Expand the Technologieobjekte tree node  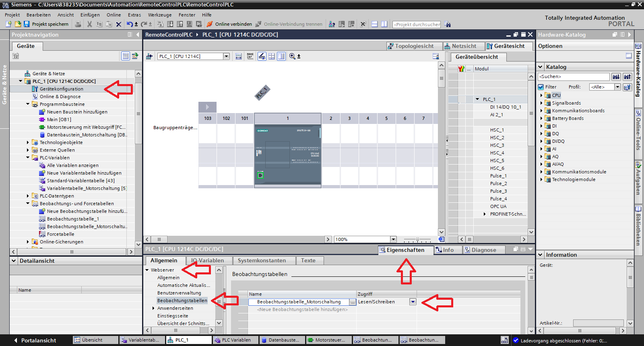pyautogui.click(x=28, y=142)
